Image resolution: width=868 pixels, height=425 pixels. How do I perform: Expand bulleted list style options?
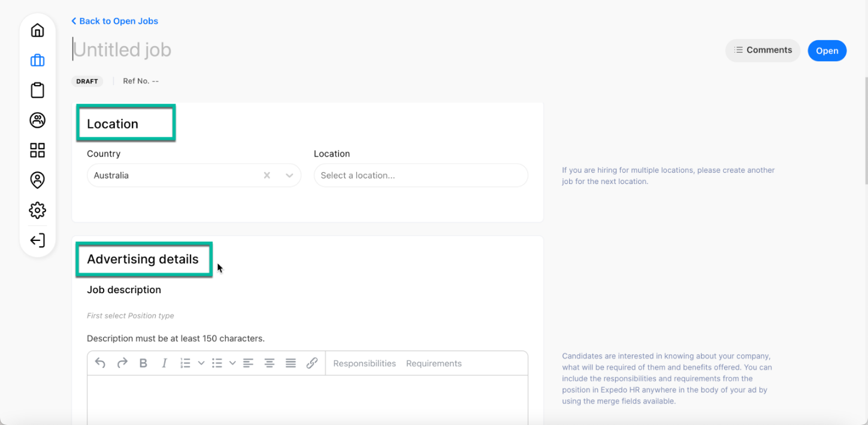tap(232, 363)
